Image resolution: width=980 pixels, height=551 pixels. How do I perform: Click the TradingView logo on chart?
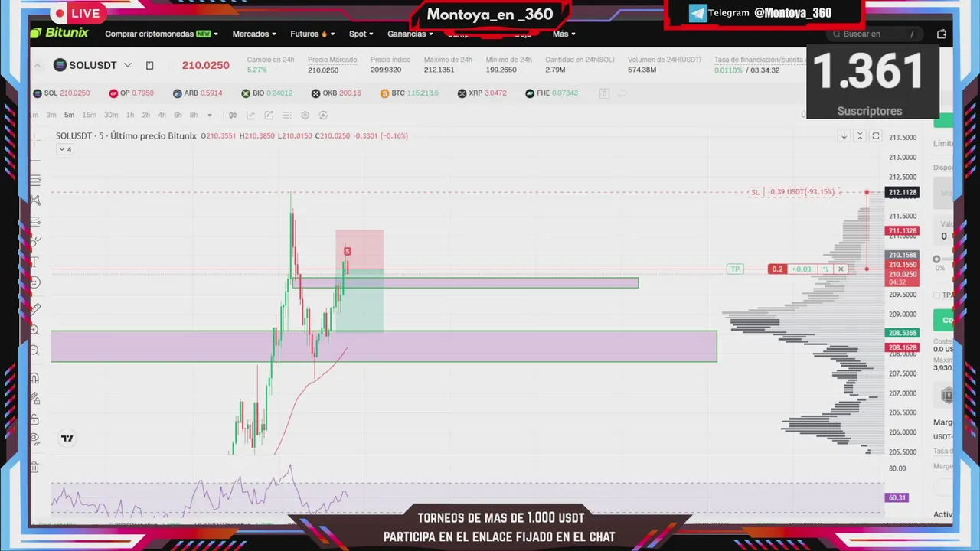click(67, 439)
